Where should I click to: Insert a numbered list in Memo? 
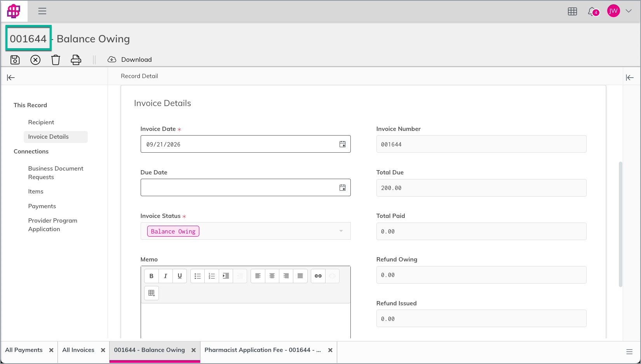coord(212,276)
